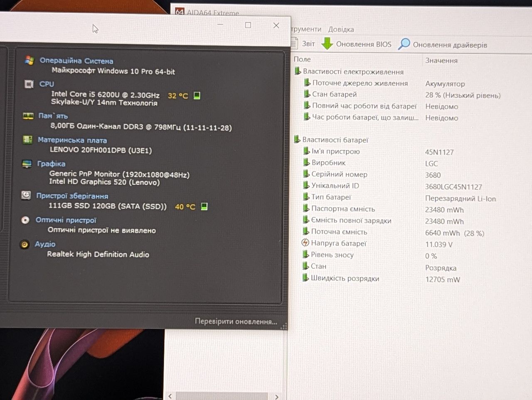532x400 pixels.
Task: Click the Realtek High Definition Audio text
Action: coord(98,254)
